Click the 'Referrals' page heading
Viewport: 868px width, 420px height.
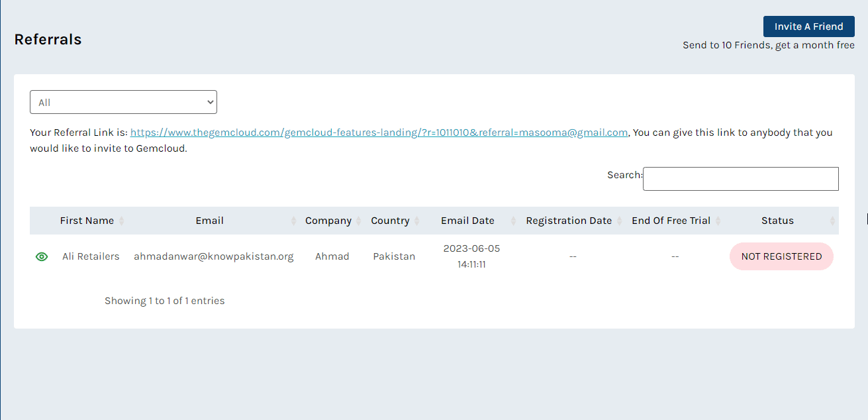pyautogui.click(x=48, y=40)
